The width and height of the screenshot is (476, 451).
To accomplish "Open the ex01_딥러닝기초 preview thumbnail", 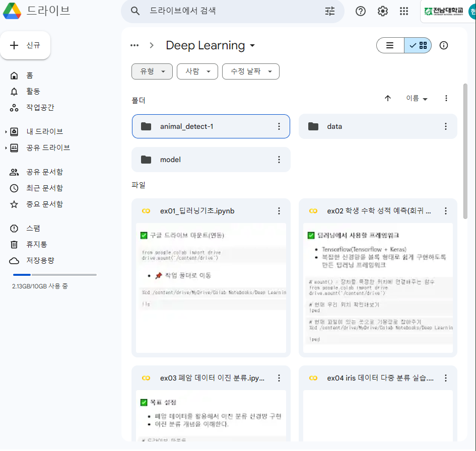I will point(211,288).
